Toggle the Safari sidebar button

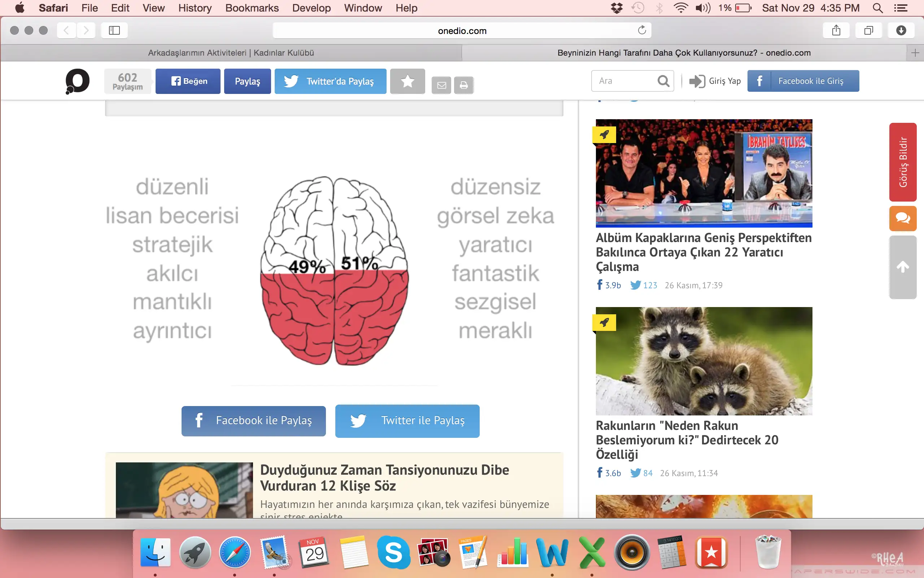click(x=114, y=30)
